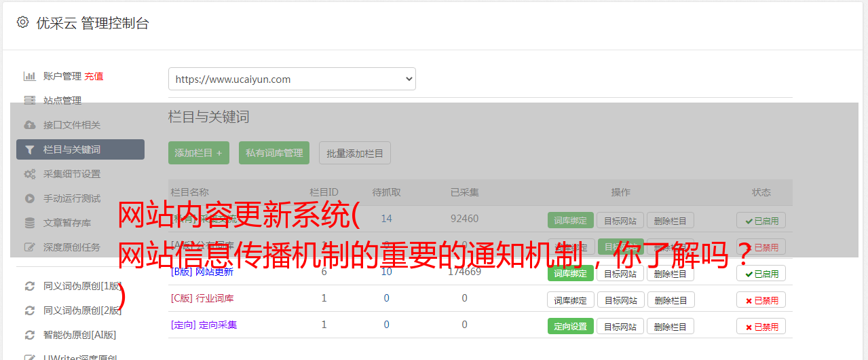Click the refresh icon for 同义词伪原创[1版]
This screenshot has width=868, height=360.
coord(30,286)
